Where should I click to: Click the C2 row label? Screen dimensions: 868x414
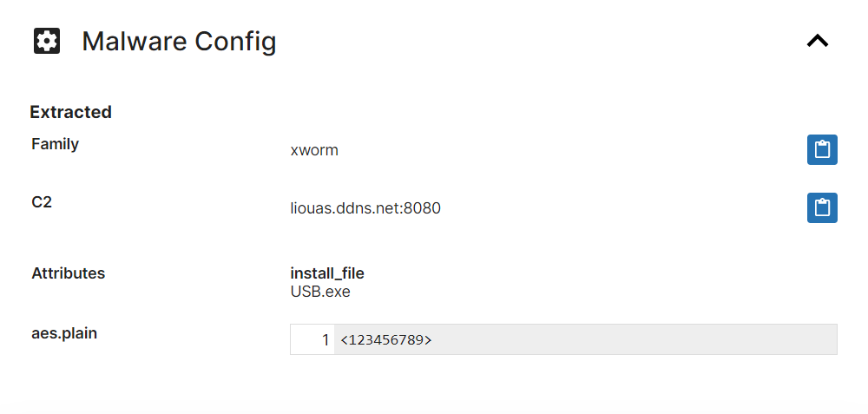(x=42, y=202)
